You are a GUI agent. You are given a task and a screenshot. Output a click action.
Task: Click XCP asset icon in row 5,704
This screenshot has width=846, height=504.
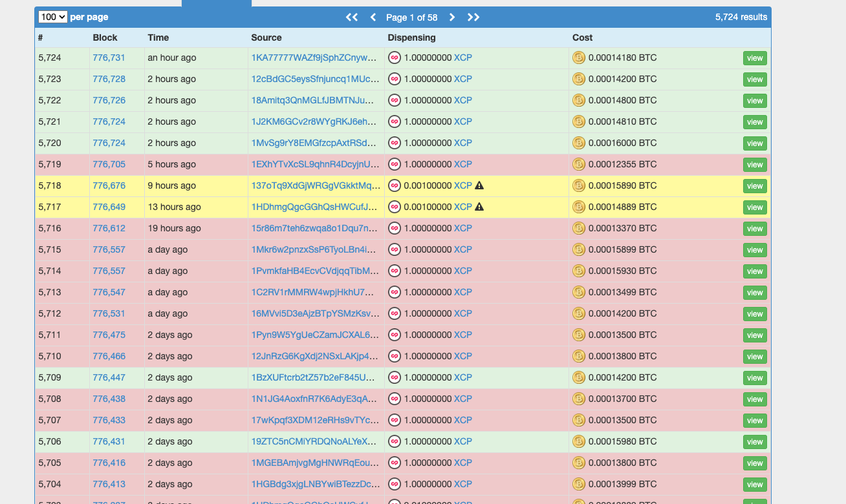[x=395, y=484]
